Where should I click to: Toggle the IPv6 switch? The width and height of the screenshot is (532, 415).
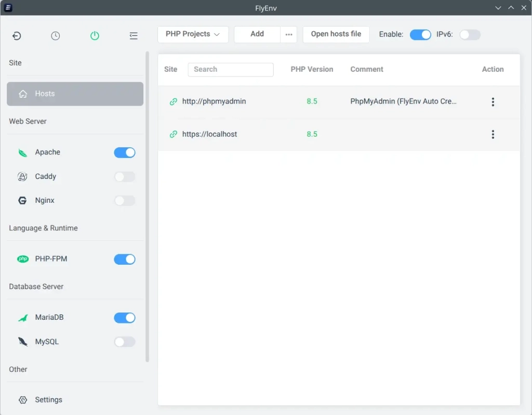click(x=470, y=34)
